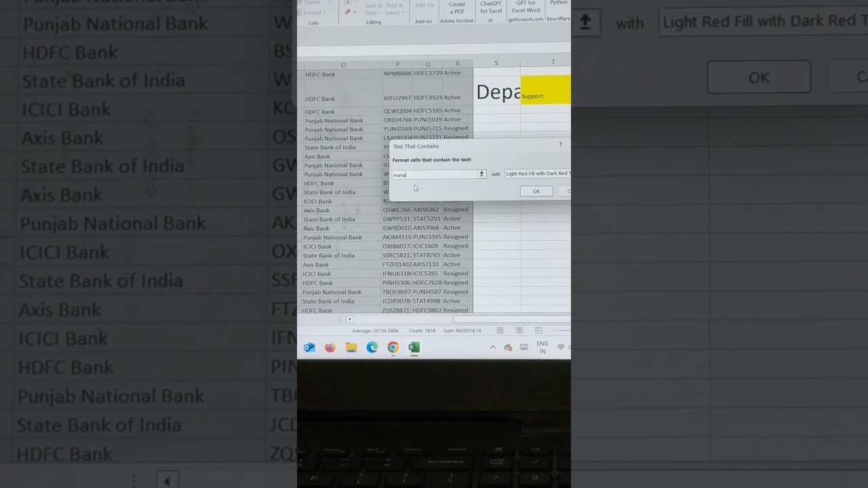The image size is (868, 488).
Task: Open File Explorer from the taskbar
Action: [351, 348]
